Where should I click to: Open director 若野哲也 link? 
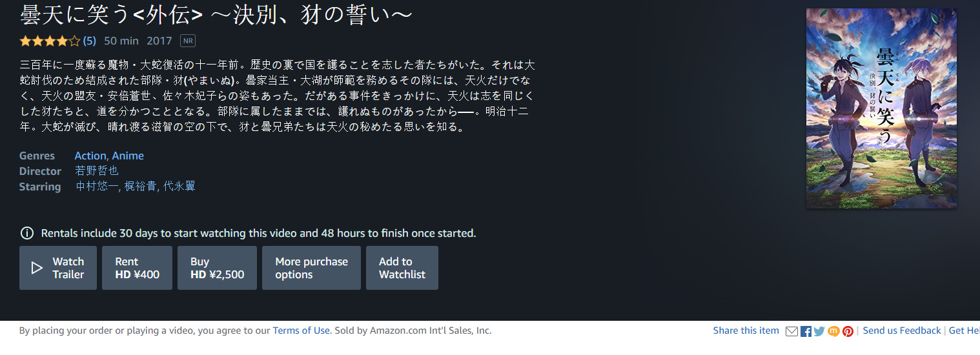(x=97, y=171)
